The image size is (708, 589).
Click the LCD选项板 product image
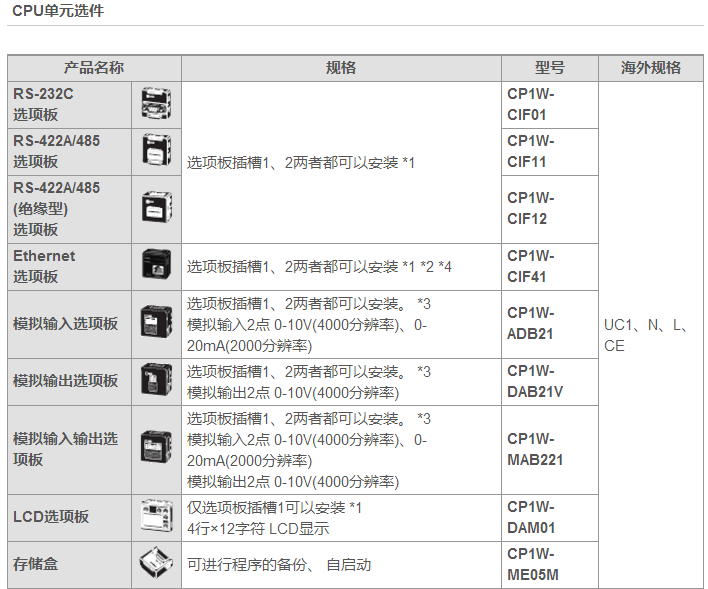156,517
